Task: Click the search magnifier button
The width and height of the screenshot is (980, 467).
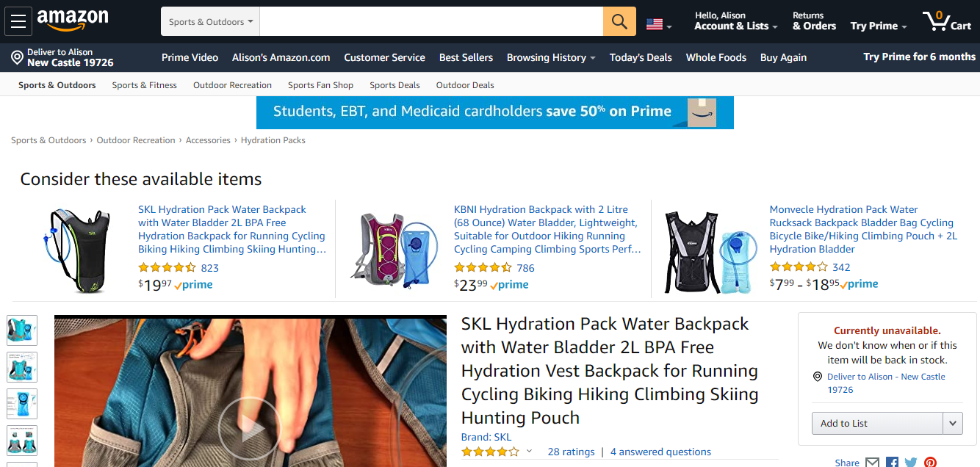Action: pyautogui.click(x=619, y=21)
